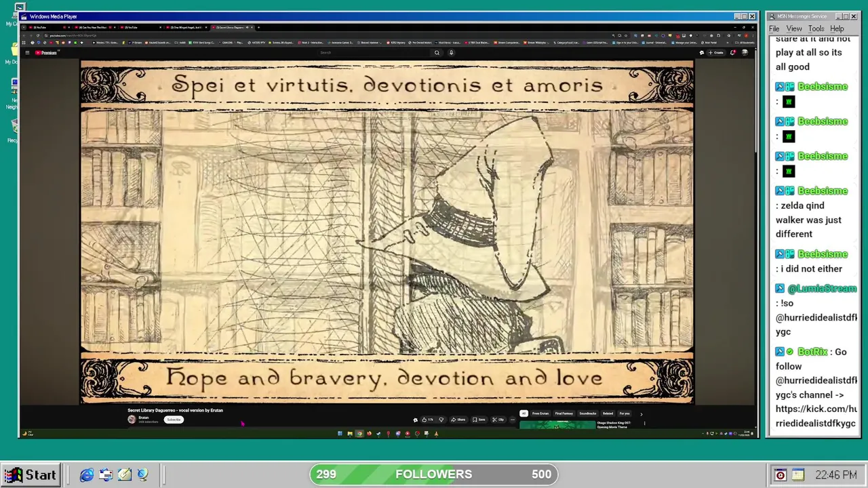Click the Steam icon in inner taskbar
Viewport: 868px width, 488px height.
378,434
